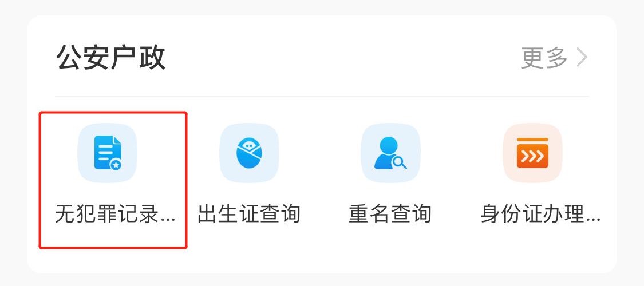Tap the baby face in the egg-shaped icon
The width and height of the screenshot is (644, 286).
pos(248,144)
